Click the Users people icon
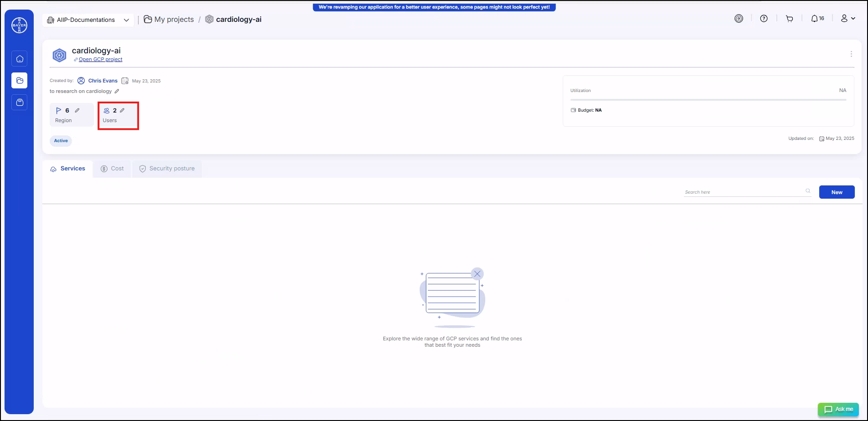 (107, 110)
